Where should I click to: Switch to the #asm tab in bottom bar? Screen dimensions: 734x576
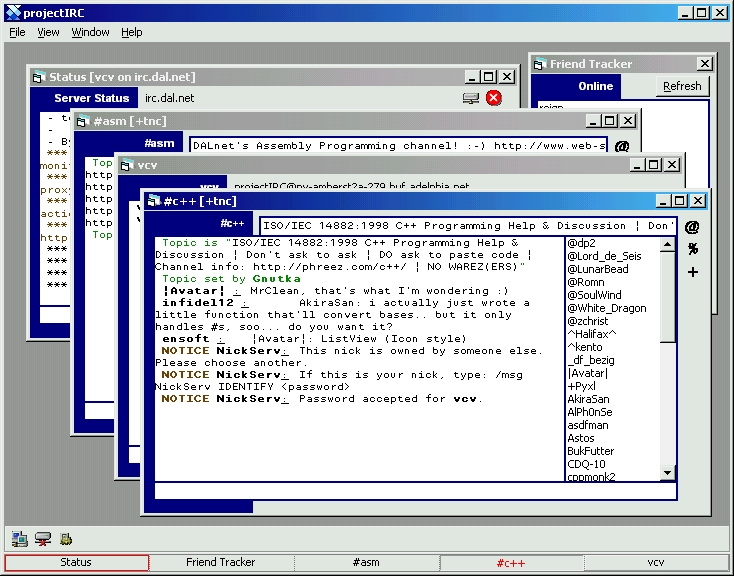(x=366, y=563)
